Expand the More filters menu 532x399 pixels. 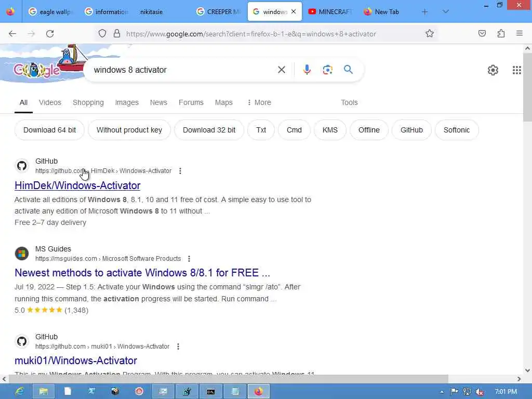point(259,102)
